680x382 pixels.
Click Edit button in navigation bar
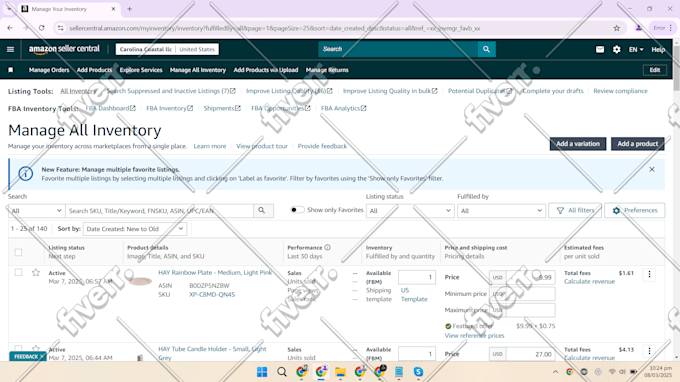(655, 70)
